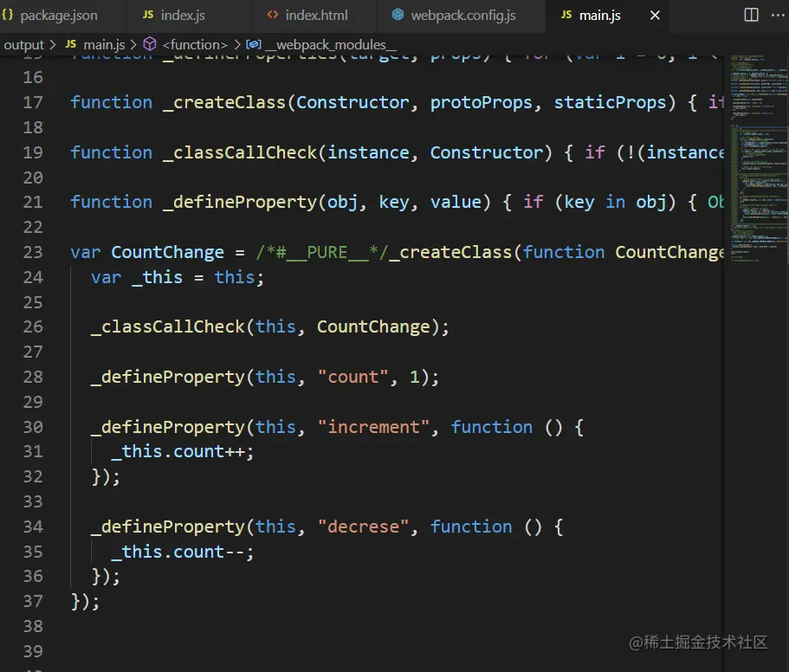Click the _classCallCheck function name on line 19
This screenshot has width=789, height=672.
(x=240, y=152)
